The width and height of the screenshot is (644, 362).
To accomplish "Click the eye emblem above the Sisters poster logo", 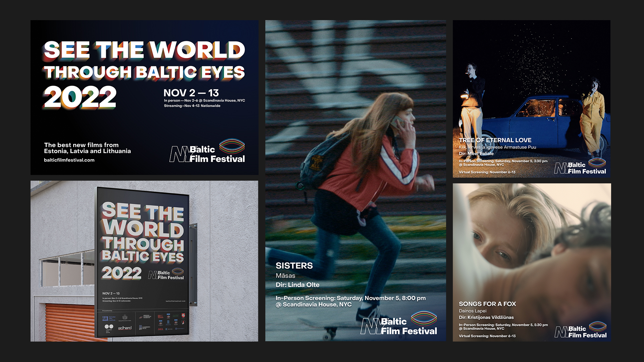I will coord(424,318).
